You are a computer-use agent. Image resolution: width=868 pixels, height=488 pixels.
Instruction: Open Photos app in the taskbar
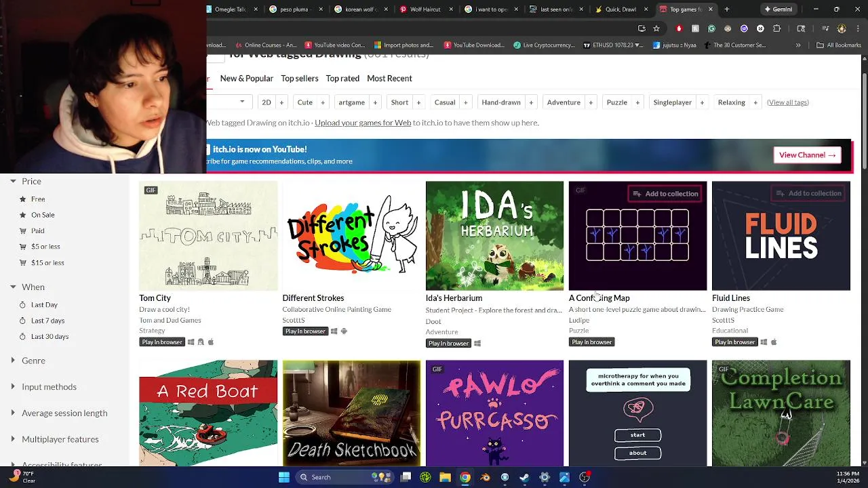[x=564, y=477]
